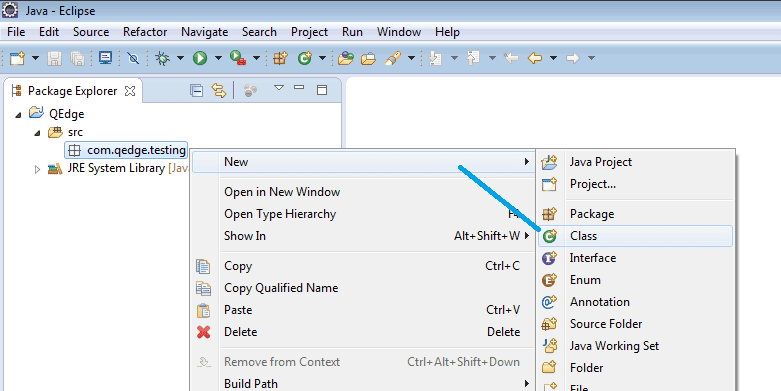Click the Debug bug toolbar icon

[x=162, y=58]
